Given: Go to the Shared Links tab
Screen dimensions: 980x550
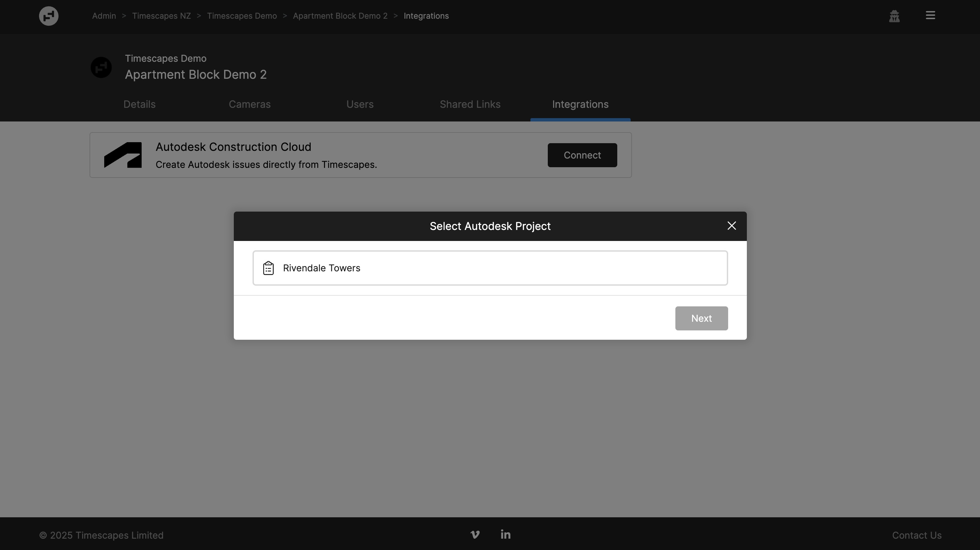Looking at the screenshot, I should coord(470,104).
